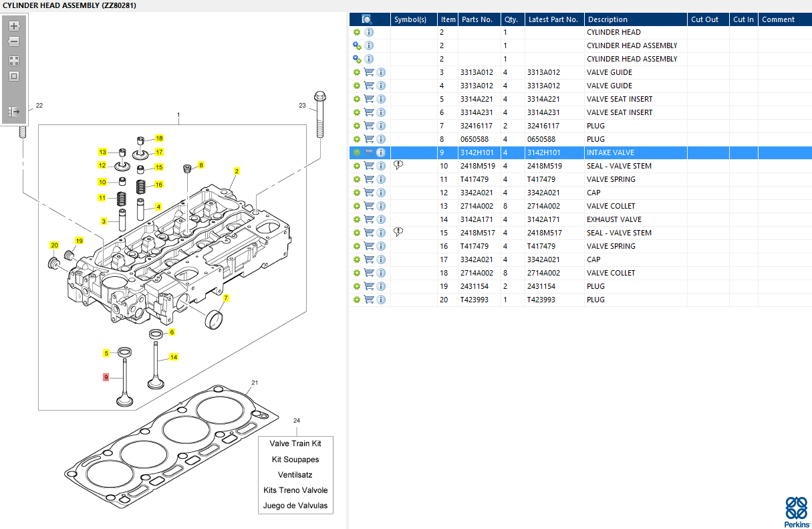Add part 3314A221 VALVE SEAT INSERT to cart

[x=369, y=99]
